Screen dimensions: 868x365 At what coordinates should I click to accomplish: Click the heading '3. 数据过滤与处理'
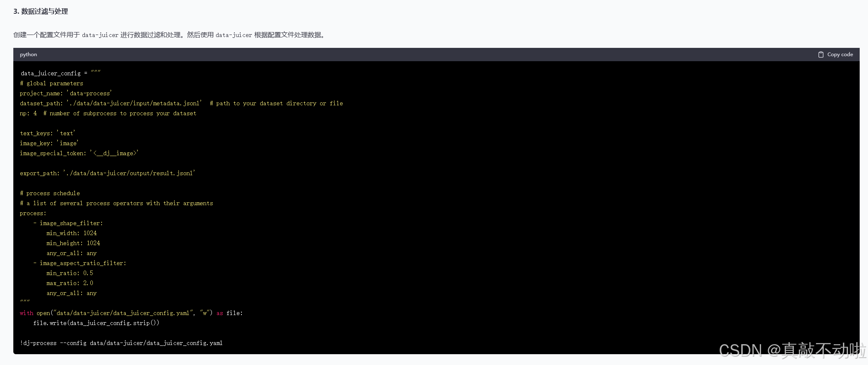[40, 11]
